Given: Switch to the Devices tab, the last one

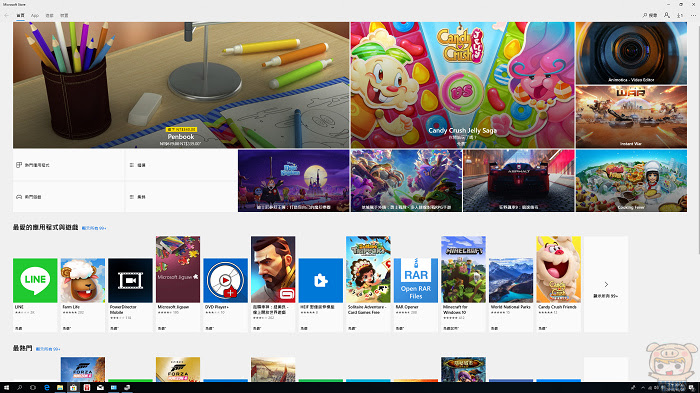Looking at the screenshot, I should [x=64, y=15].
